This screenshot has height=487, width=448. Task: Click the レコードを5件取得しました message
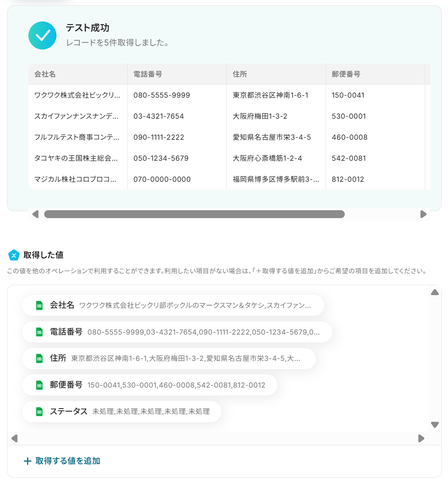point(118,42)
